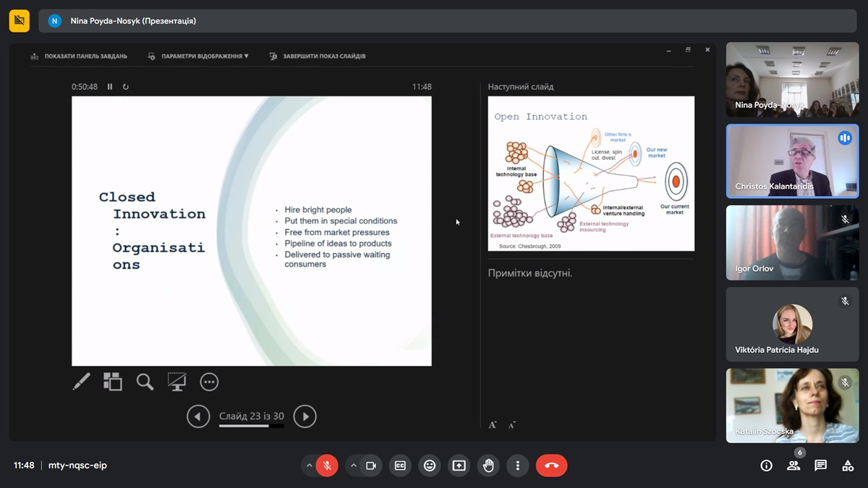Toggle the camera on or off
Screen dimensions: 868x488
(x=371, y=466)
